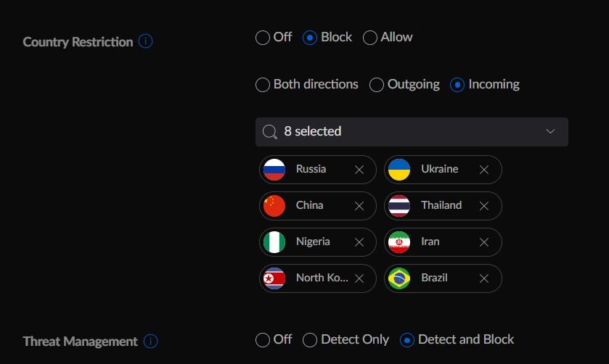
Task: Set Threat Management to Detect Only
Action: coord(310,340)
